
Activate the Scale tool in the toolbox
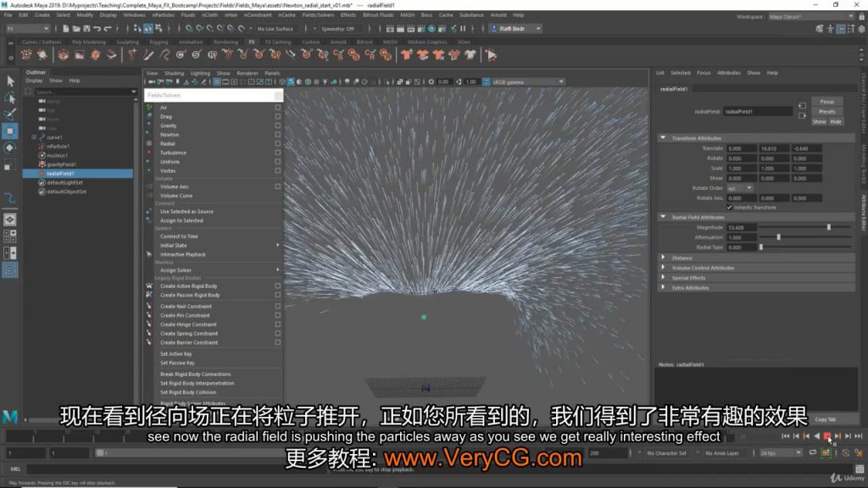pyautogui.click(x=8, y=167)
